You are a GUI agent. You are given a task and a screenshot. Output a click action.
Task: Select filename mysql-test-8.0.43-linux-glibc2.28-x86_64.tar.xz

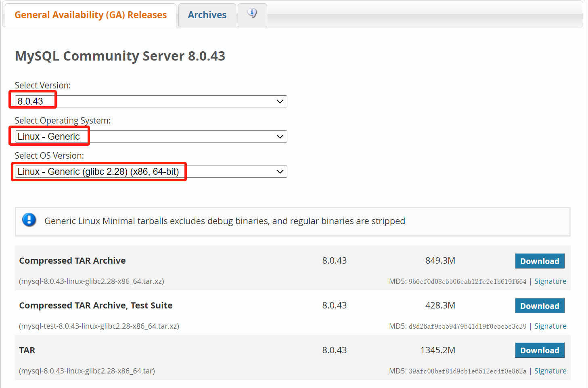click(x=99, y=326)
